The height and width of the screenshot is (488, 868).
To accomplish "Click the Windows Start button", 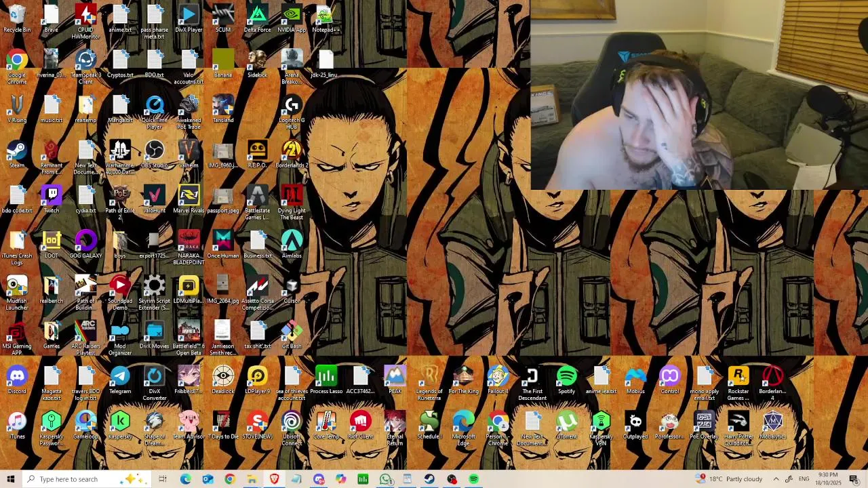I will pos(11,479).
